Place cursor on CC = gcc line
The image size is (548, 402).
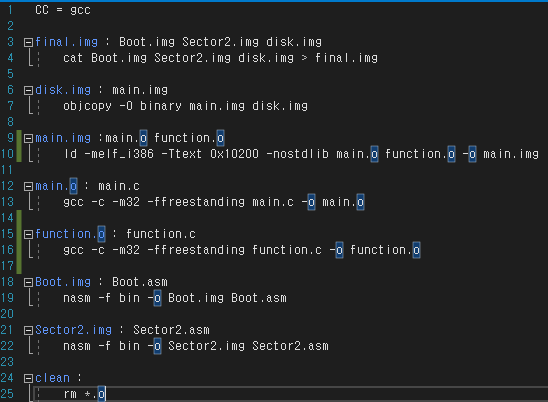63,10
